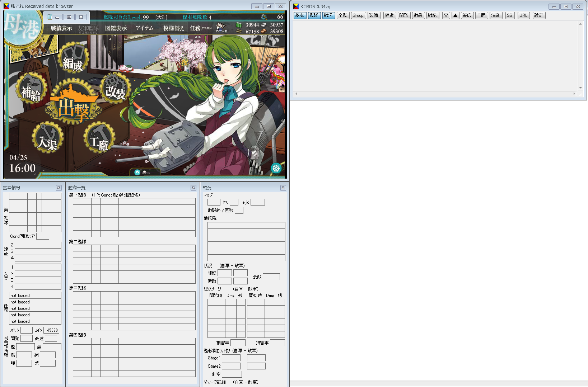Viewport: 588px width, 387px height.
Task: Open 戦績表示 in the game menu
Action: 61,28
